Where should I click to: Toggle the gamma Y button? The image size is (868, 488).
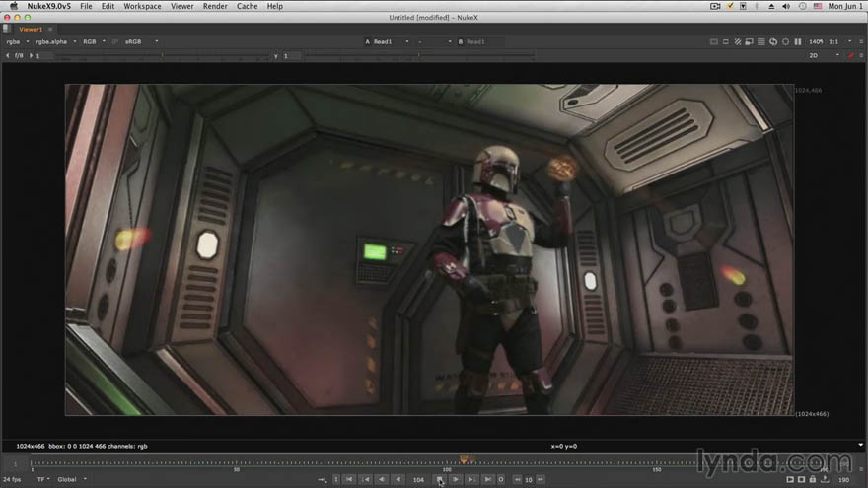[275, 56]
